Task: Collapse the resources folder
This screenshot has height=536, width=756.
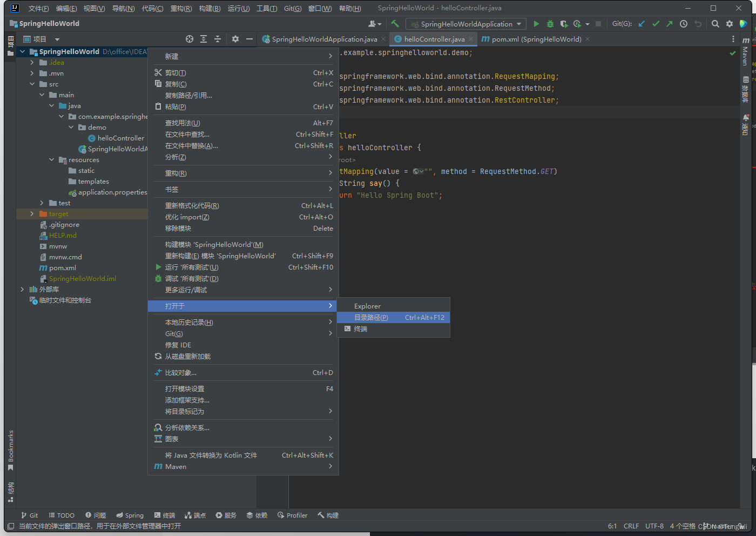Action: point(51,160)
